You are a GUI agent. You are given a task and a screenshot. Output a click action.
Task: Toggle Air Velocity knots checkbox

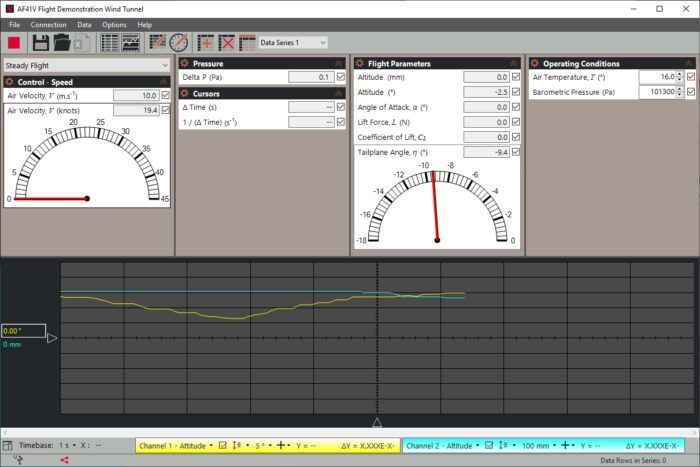pos(166,110)
